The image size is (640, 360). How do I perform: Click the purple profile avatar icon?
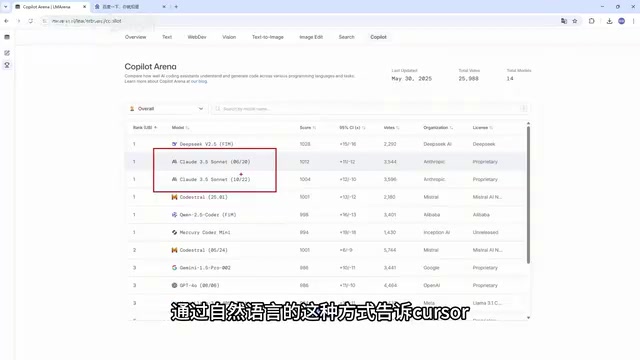point(621,21)
